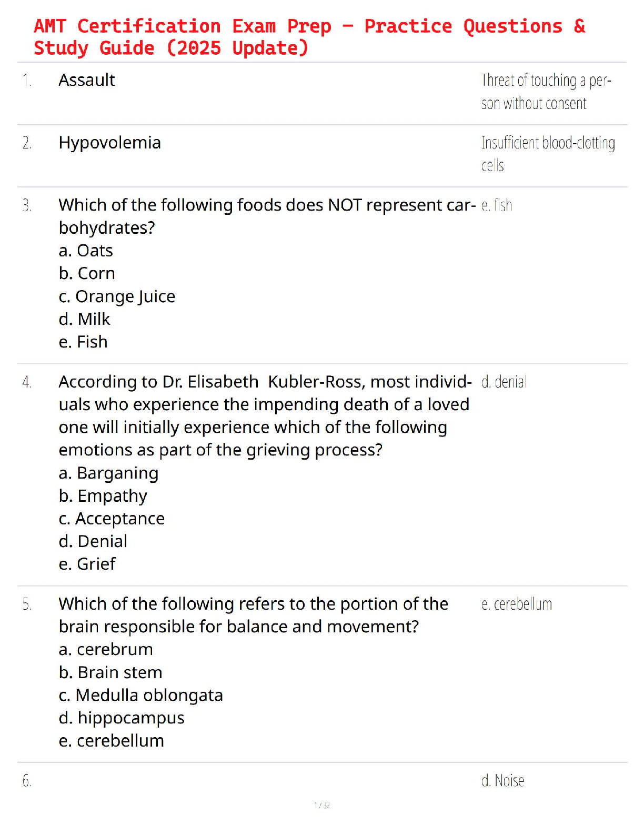Click the "d. Noise" answer for item 6
This screenshot has height=834, width=644.
click(x=503, y=780)
